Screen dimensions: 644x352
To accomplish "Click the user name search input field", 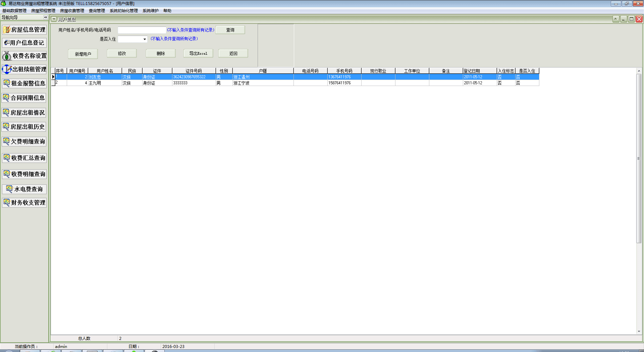I will point(142,30).
